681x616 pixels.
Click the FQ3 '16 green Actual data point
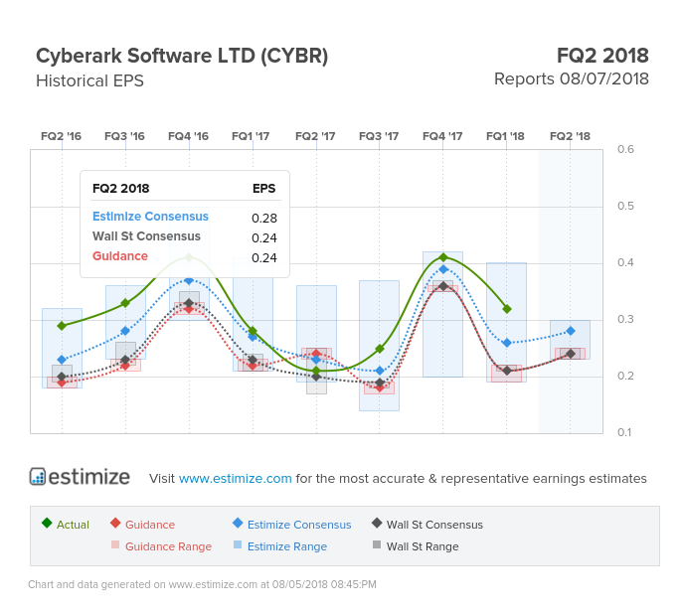(x=125, y=303)
